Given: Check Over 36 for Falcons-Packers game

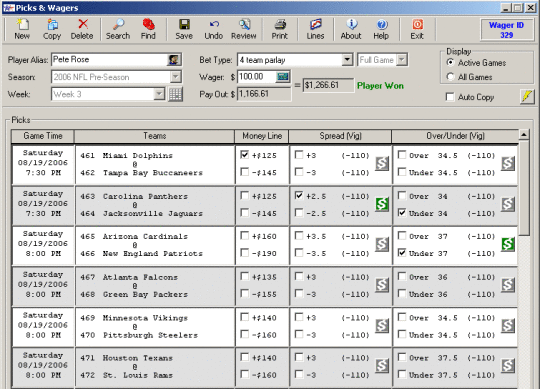Looking at the screenshot, I should (402, 276).
